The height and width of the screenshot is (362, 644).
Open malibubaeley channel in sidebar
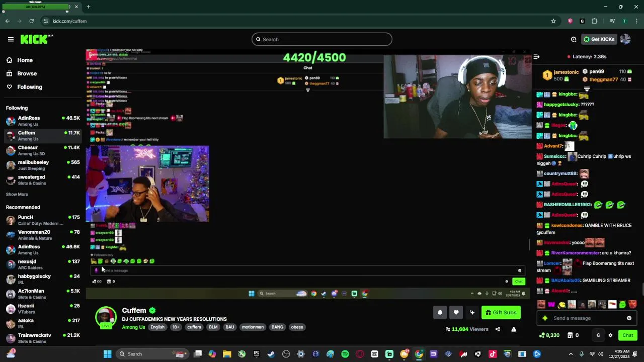(x=42, y=165)
